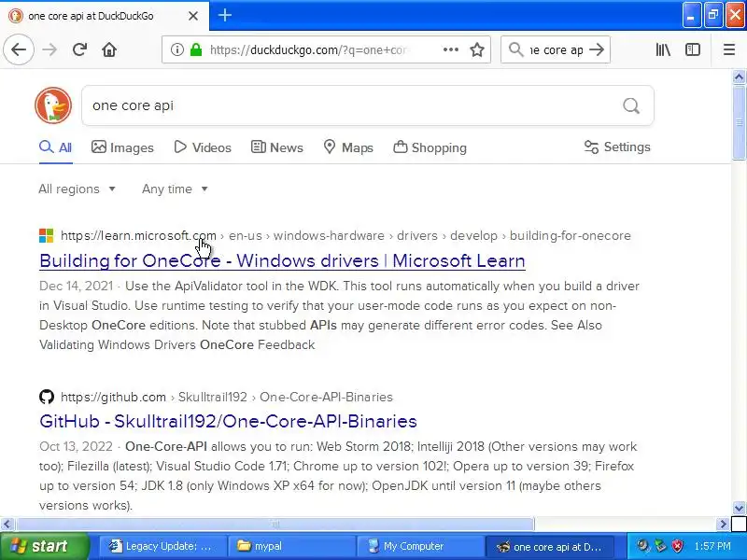Click the Microsoft favicon beside learn.microsoft.com

(x=46, y=236)
